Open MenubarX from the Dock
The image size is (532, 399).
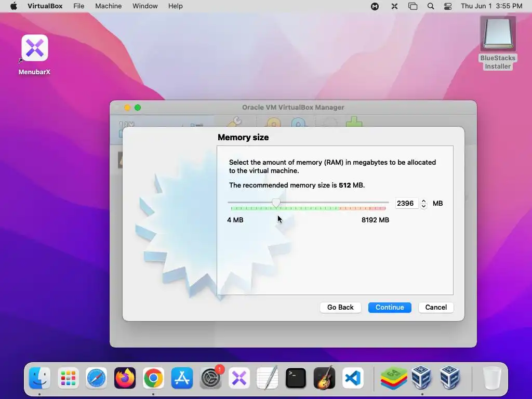pos(239,378)
